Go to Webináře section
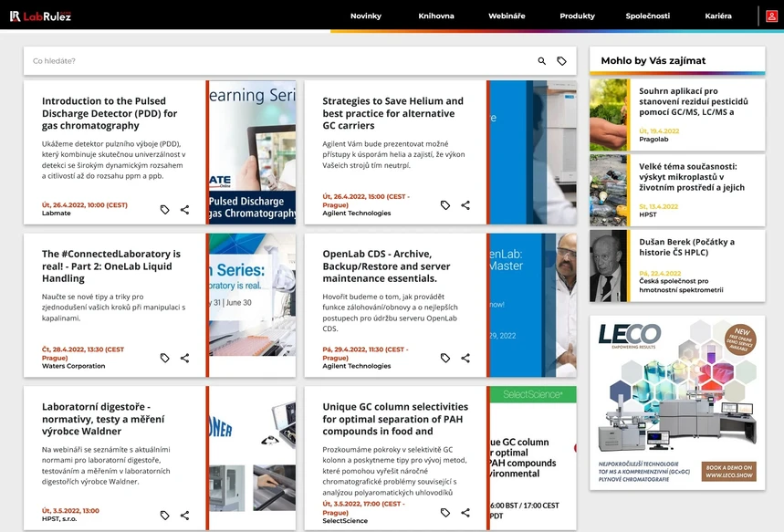The image size is (784, 532). coord(507,16)
